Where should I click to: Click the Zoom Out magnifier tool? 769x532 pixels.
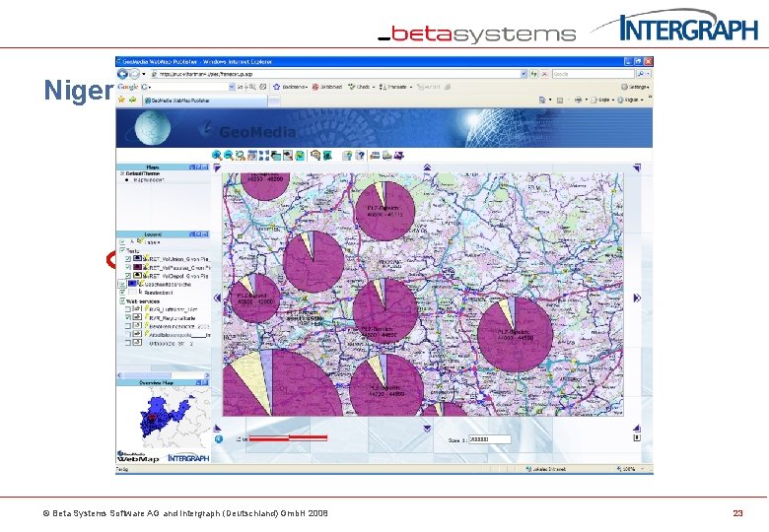(x=228, y=156)
